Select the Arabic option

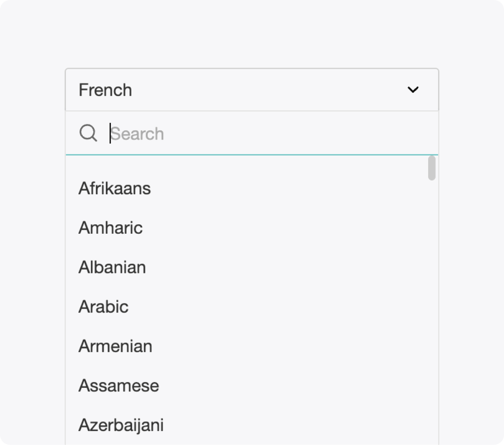(103, 307)
